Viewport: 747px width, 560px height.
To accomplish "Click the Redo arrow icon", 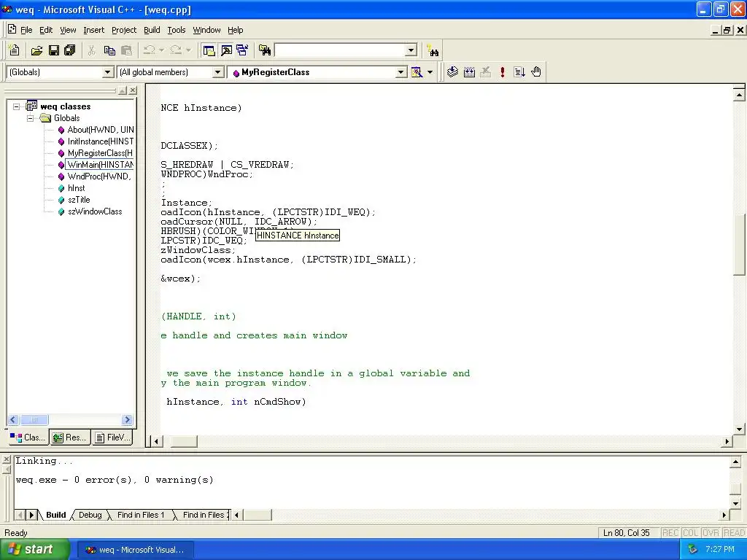I will click(x=176, y=50).
